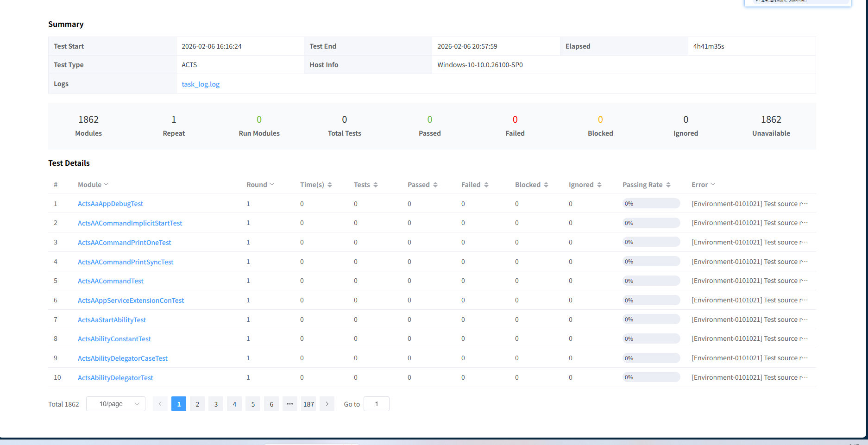Screen dimensions: 868x445
Task: Select pagination page 5
Action: tap(253, 404)
